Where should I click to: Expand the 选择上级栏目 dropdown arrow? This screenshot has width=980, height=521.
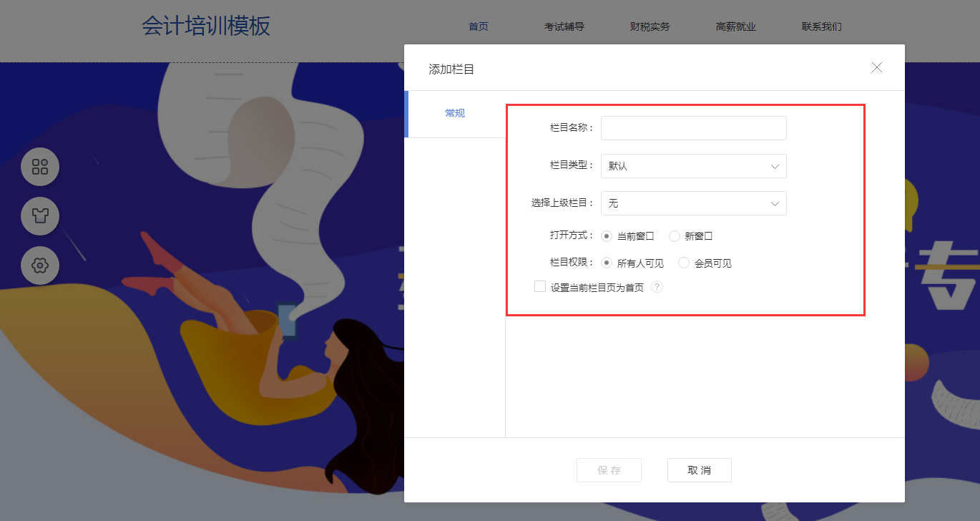pyautogui.click(x=775, y=203)
